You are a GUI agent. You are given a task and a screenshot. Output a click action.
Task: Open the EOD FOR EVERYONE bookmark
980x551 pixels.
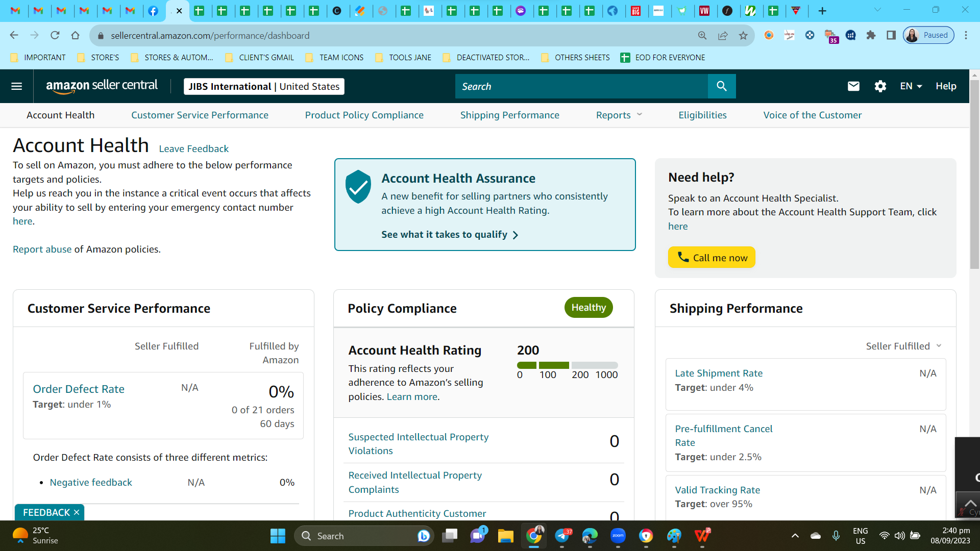663,58
